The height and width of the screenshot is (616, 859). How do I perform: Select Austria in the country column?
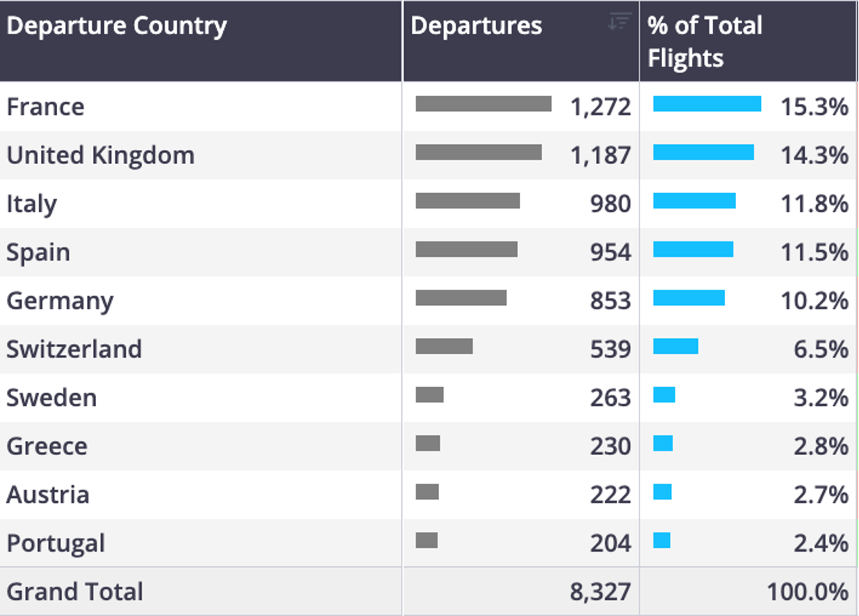(48, 495)
